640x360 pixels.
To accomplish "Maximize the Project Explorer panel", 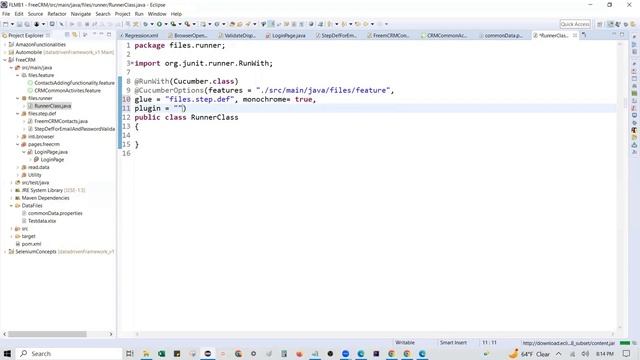I will click(109, 35).
